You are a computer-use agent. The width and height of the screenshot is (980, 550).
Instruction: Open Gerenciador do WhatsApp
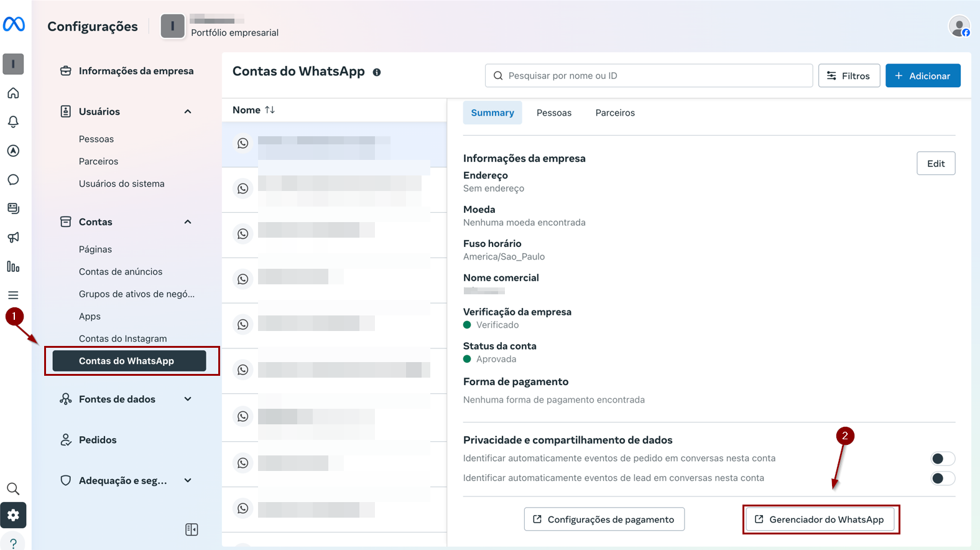pos(820,520)
